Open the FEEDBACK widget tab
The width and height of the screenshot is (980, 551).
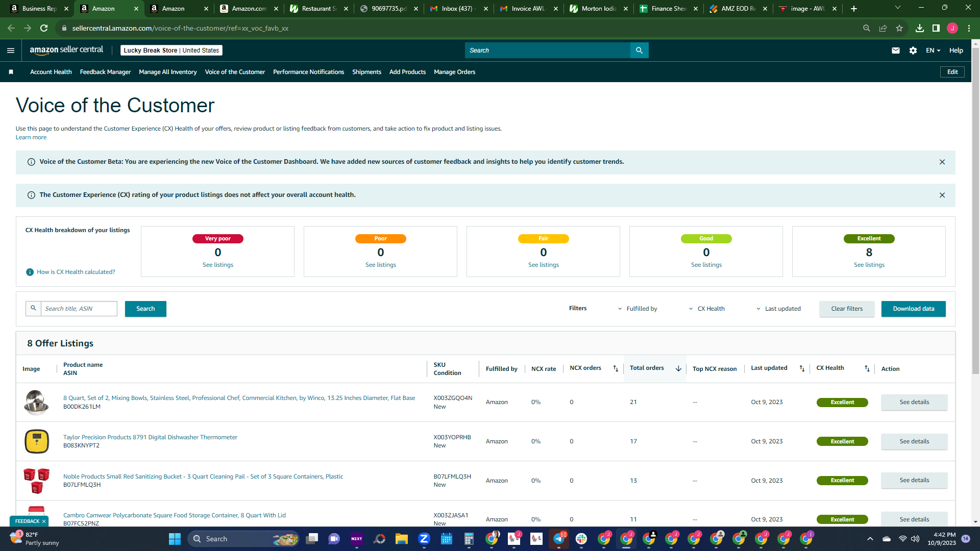tap(27, 521)
